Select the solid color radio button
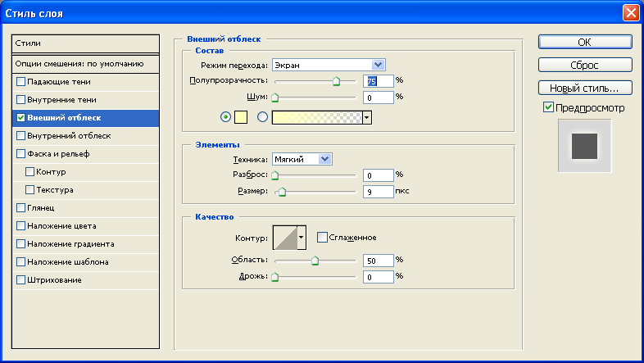The width and height of the screenshot is (644, 363). [x=225, y=117]
